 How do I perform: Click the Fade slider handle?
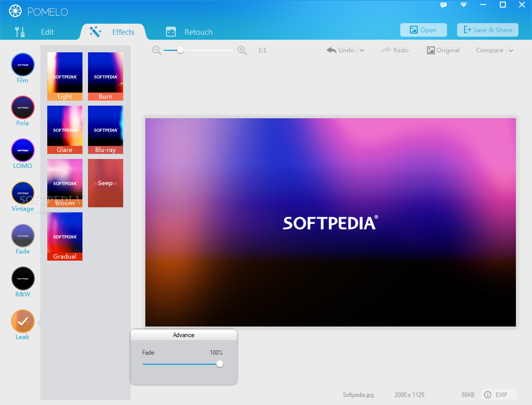[x=220, y=364]
